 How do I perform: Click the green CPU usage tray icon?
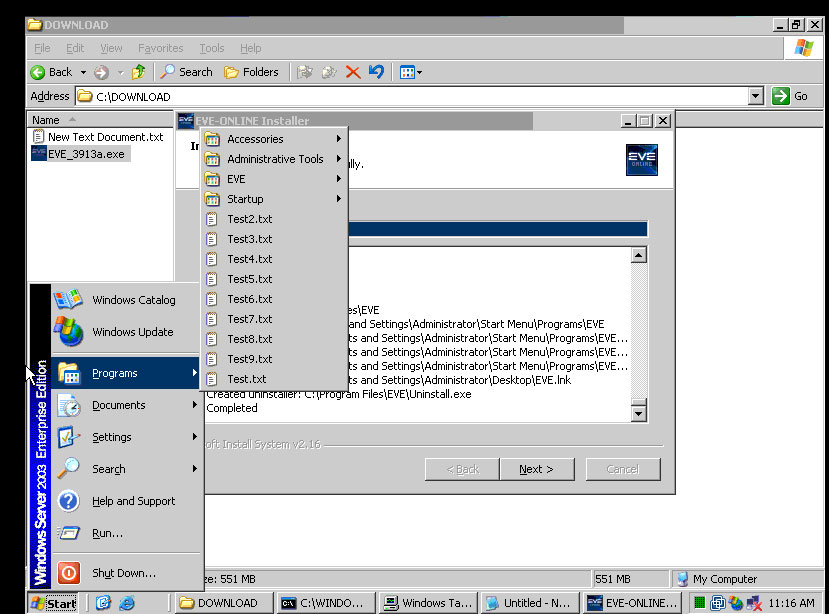tap(699, 602)
